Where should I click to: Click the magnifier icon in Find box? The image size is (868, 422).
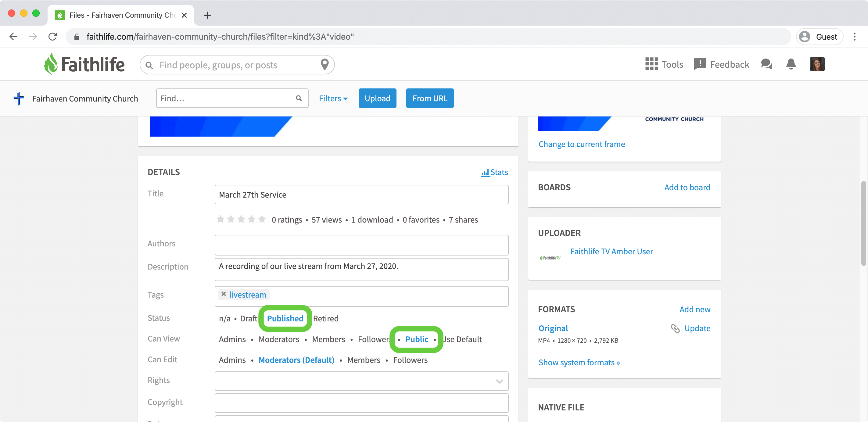point(299,98)
